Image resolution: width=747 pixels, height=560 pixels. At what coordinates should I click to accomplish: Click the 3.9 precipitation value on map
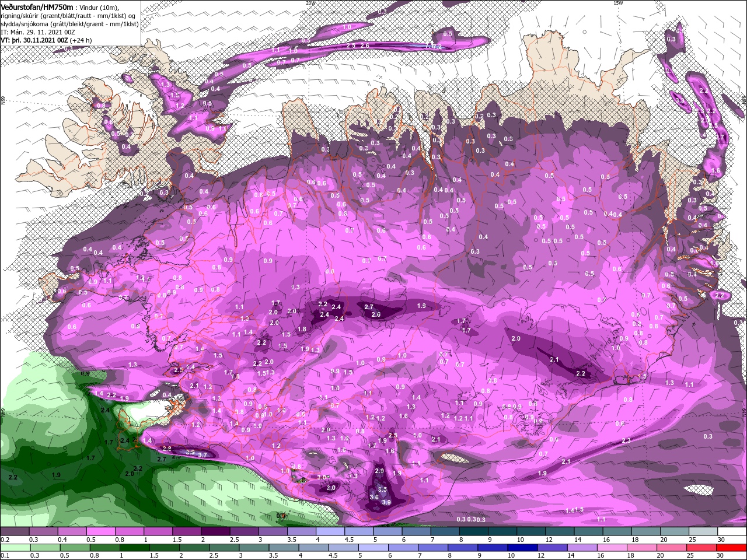coord(386,502)
